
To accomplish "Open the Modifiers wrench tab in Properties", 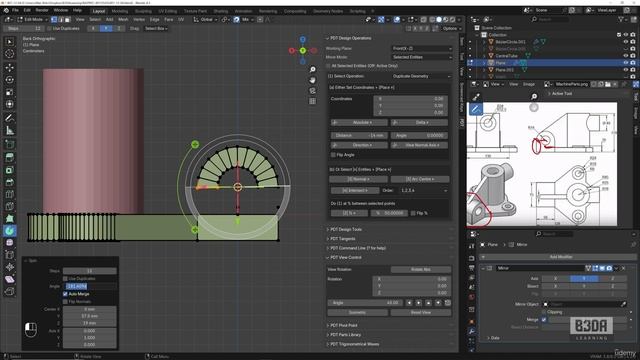I will pos(472,331).
